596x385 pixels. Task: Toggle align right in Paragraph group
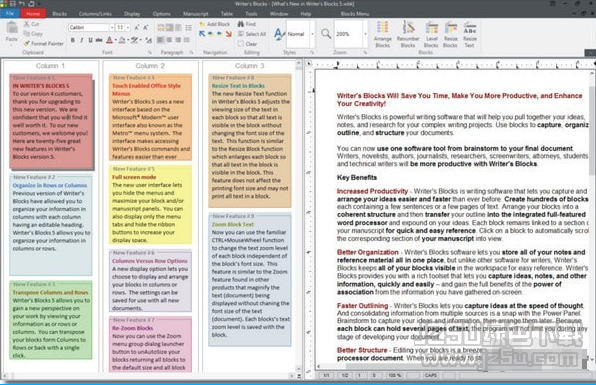click(x=178, y=40)
